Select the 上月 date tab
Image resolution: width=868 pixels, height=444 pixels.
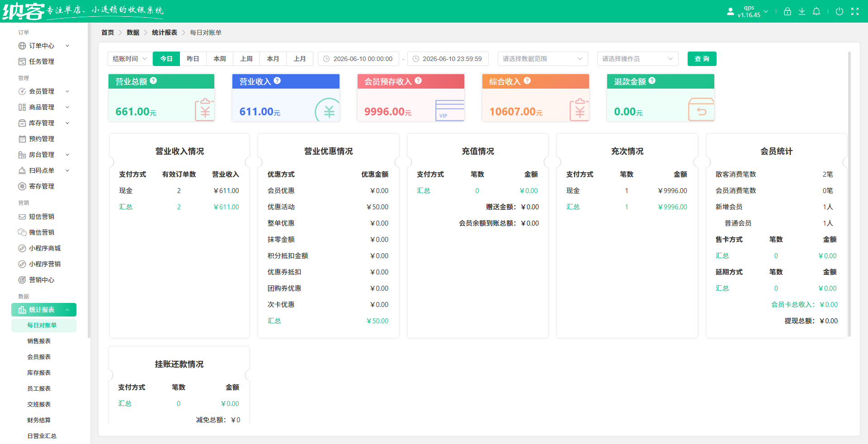click(x=300, y=59)
